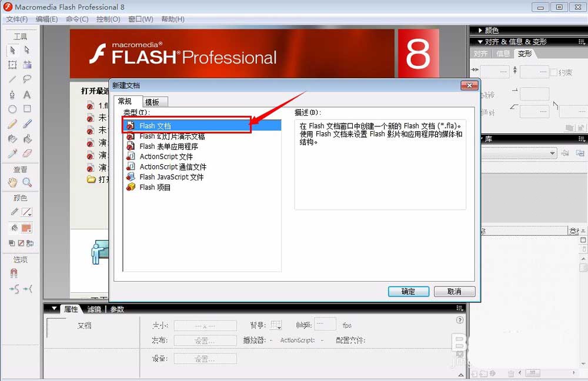Open the background color swatch in Properties
588x381 pixels.
coord(276,325)
